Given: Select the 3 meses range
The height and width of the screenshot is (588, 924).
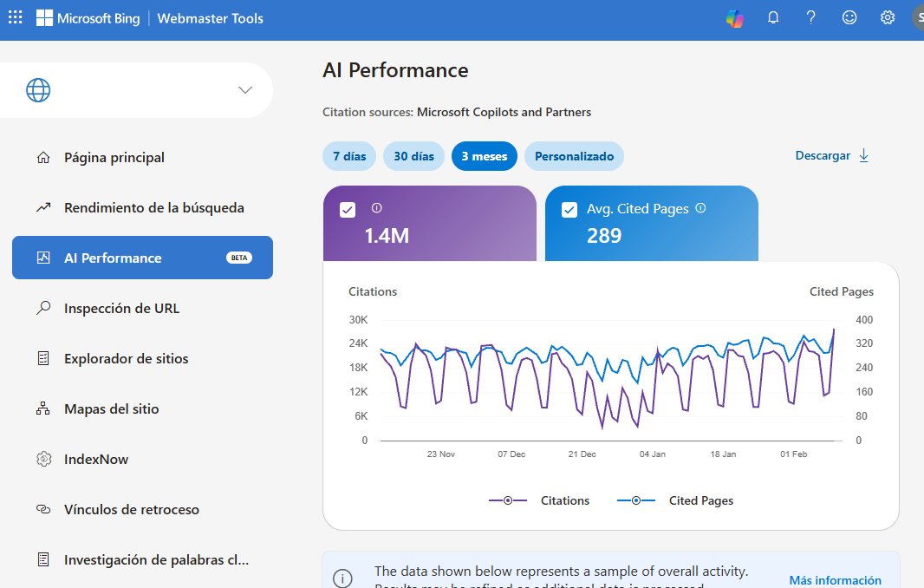Looking at the screenshot, I should (485, 156).
